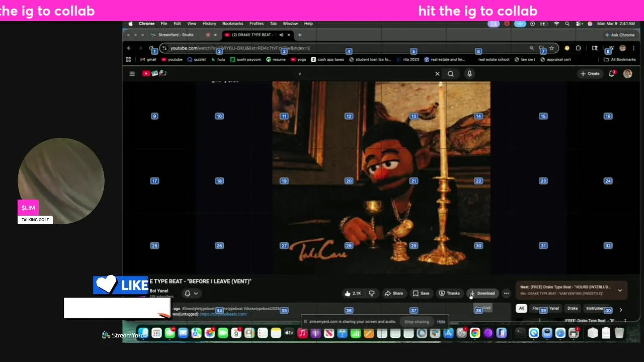Open the law cert bookmark
This screenshot has height=362, width=644.
pyautogui.click(x=525, y=59)
